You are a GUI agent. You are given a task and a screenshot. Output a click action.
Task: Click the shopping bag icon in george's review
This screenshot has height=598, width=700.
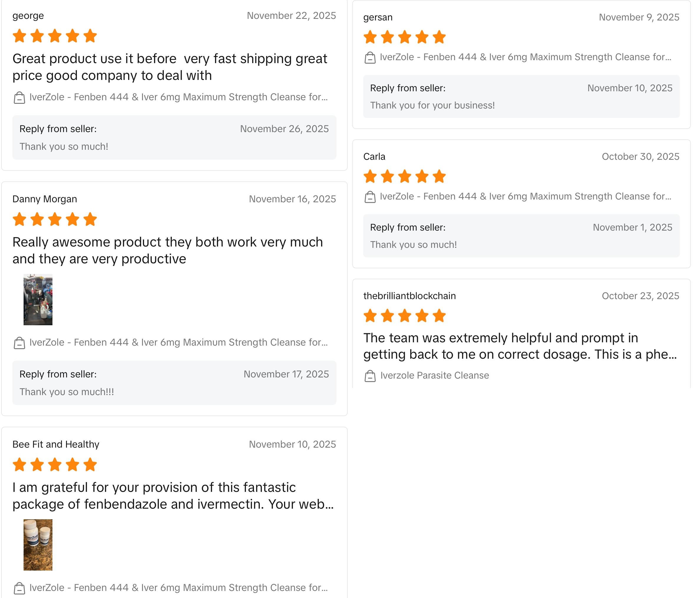pos(19,98)
